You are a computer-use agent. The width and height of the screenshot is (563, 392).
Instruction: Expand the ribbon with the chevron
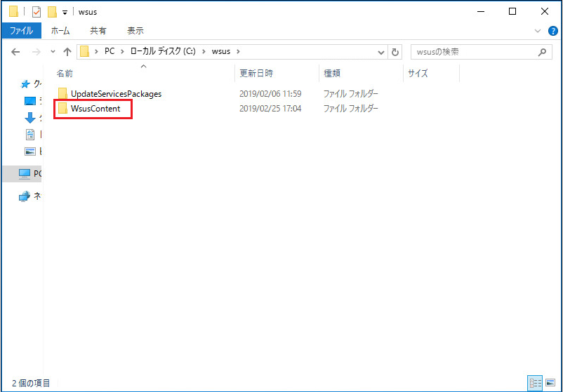click(538, 31)
